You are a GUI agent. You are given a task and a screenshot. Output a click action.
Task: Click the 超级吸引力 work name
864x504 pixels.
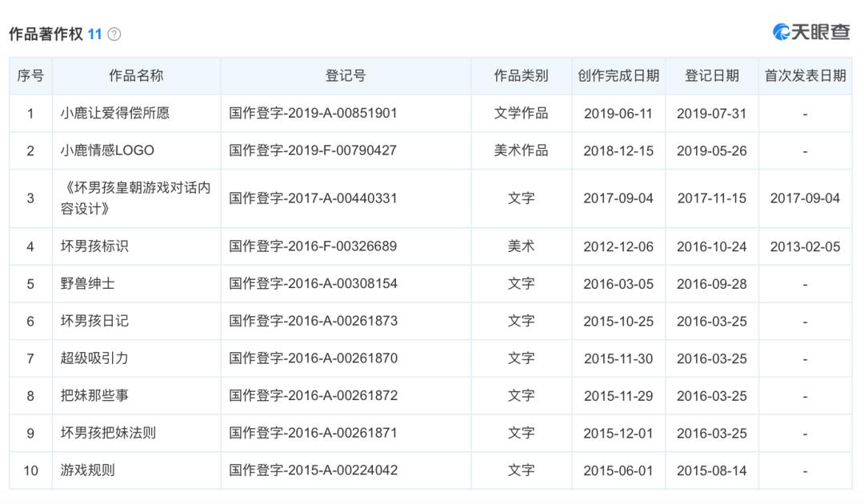(94, 358)
